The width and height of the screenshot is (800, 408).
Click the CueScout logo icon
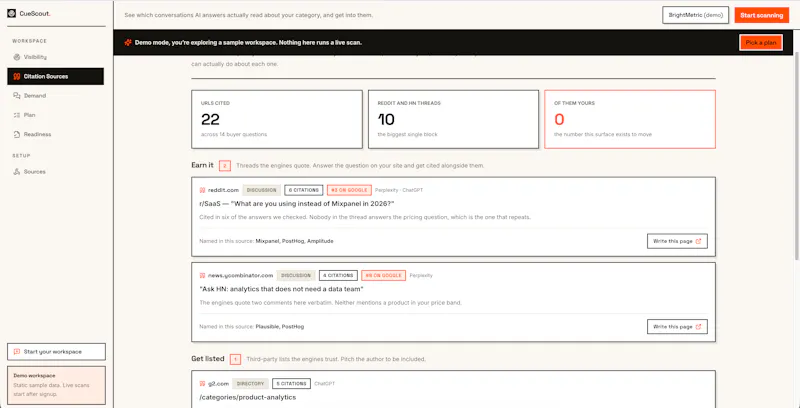11,14
